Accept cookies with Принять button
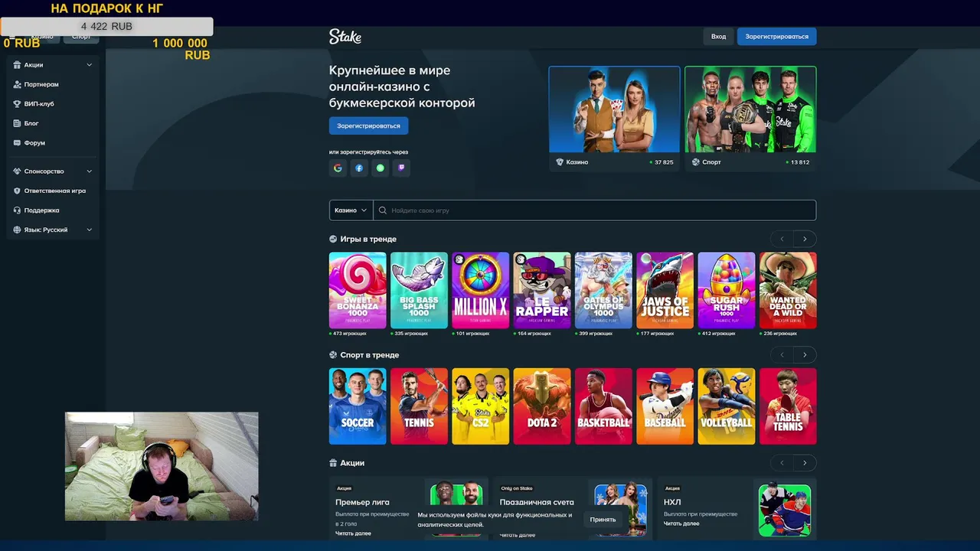Viewport: 980px width, 551px height. click(603, 520)
